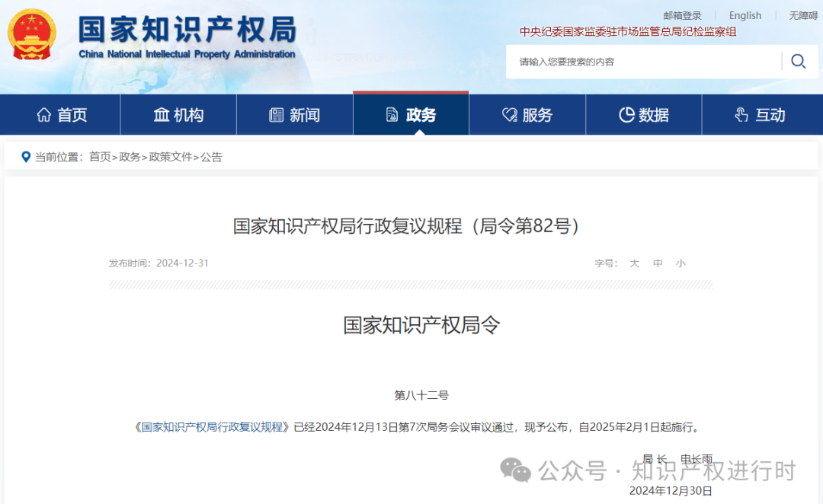Viewport: 823px width, 504px height.
Task: Click the location pin in the breadcrumb bar
Action: tap(27, 156)
